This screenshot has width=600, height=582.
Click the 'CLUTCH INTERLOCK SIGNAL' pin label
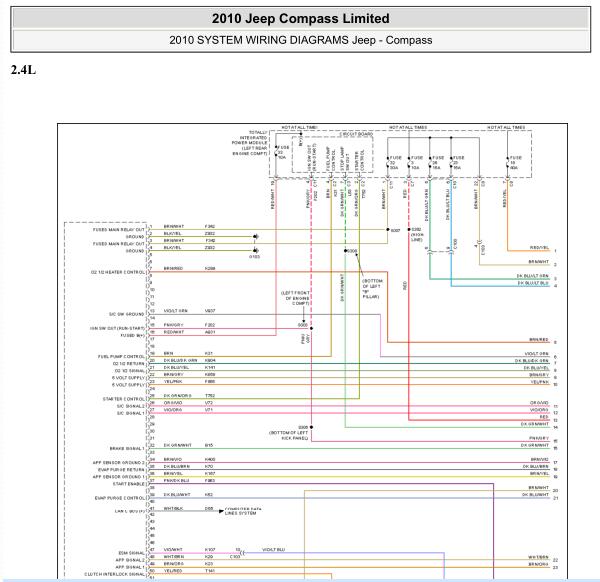pyautogui.click(x=115, y=574)
